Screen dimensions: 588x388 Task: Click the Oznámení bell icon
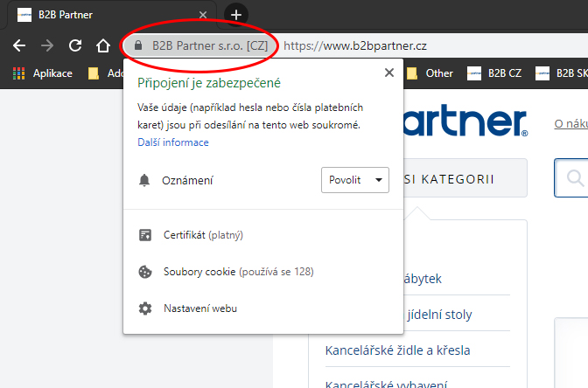click(144, 181)
